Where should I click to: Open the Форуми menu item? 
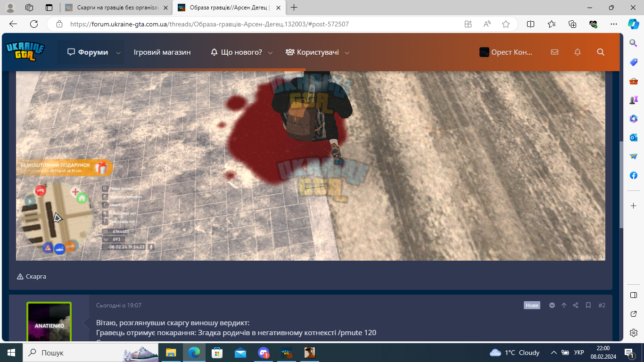point(88,52)
